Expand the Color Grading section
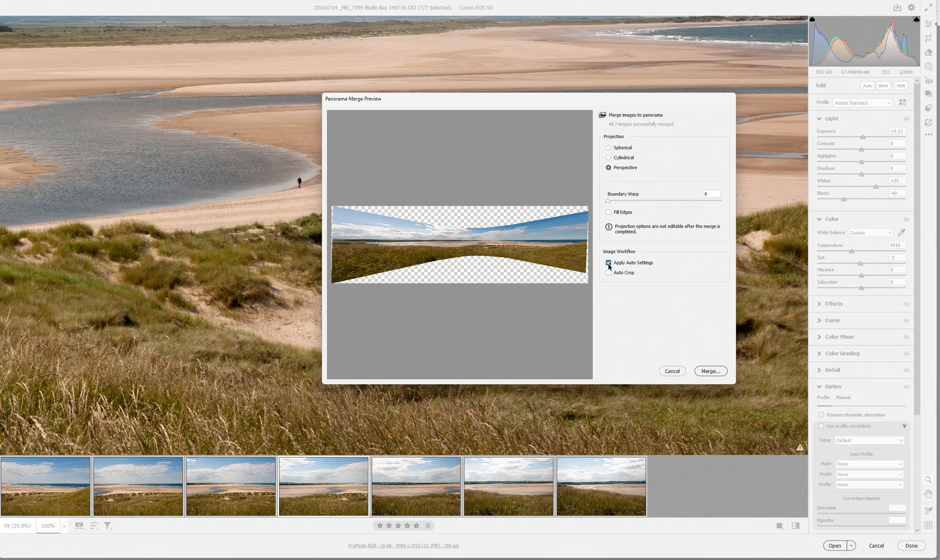Screen dimensions: 940x560 [842, 354]
